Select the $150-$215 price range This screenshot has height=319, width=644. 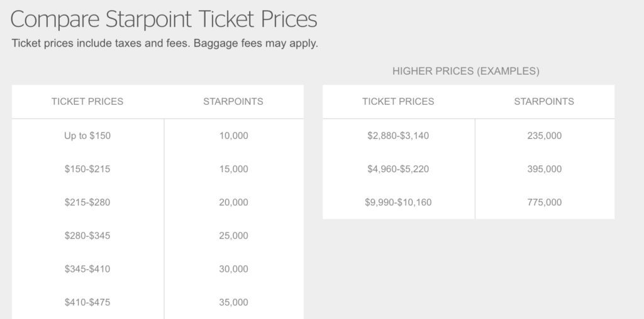[87, 169]
